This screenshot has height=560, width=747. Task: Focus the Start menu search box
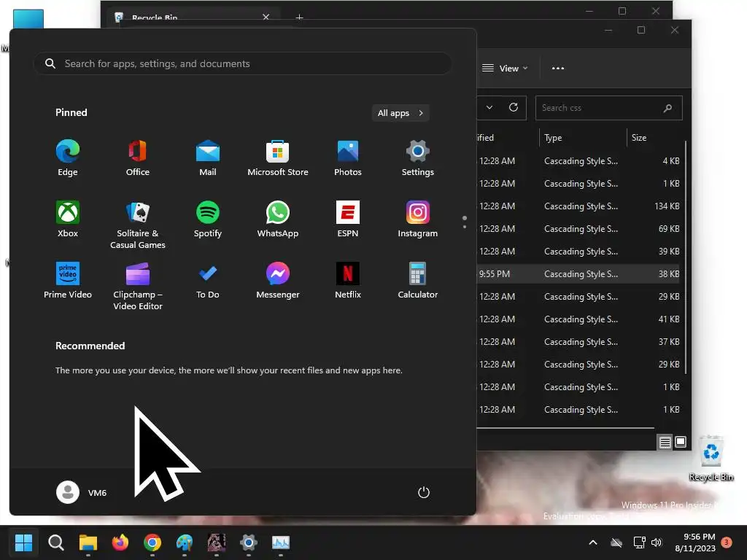coord(242,63)
